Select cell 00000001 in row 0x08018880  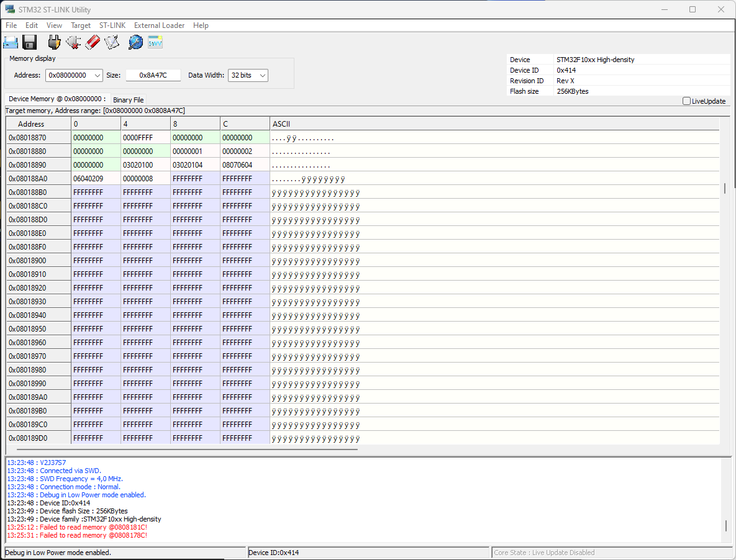(195, 151)
